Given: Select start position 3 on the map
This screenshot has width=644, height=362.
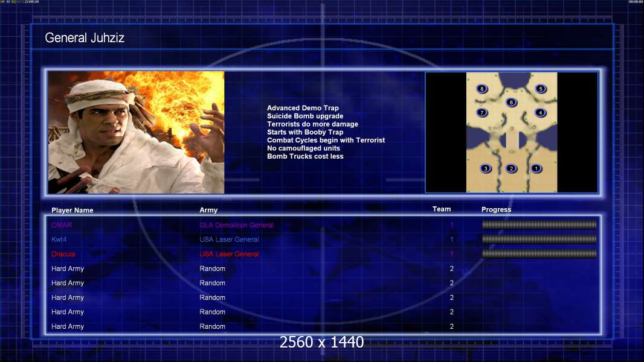Looking at the screenshot, I should (x=486, y=168).
